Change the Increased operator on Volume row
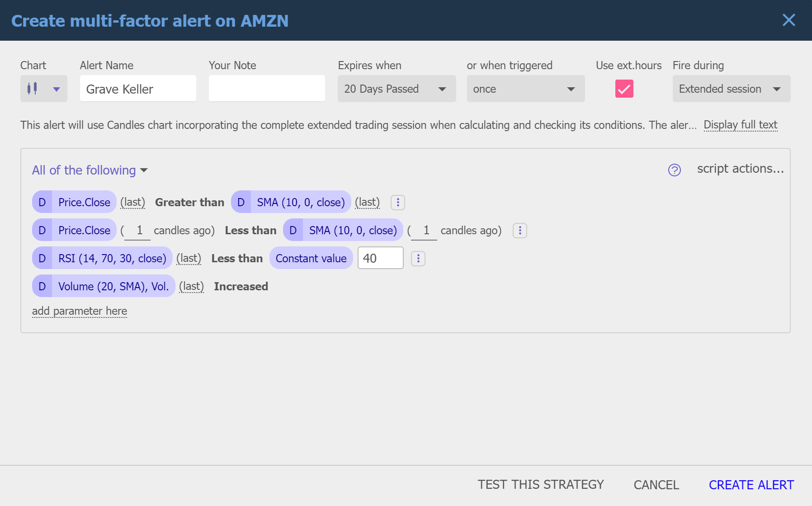Image resolution: width=812 pixels, height=506 pixels. [x=241, y=286]
